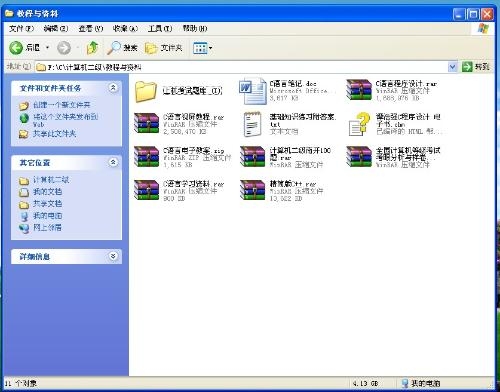
Task: Select the C语言笔记.doc Word document
Action: (x=252, y=91)
